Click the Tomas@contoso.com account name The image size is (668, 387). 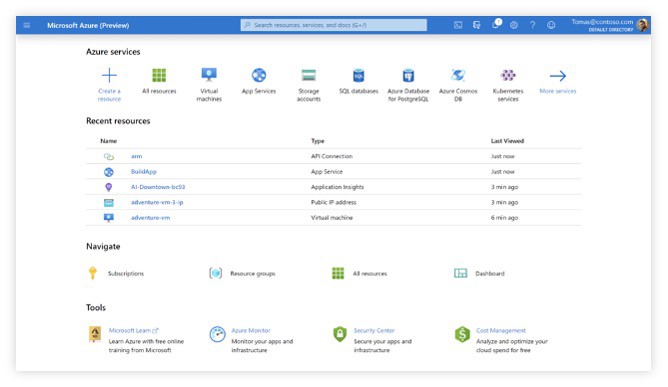pyautogui.click(x=602, y=22)
